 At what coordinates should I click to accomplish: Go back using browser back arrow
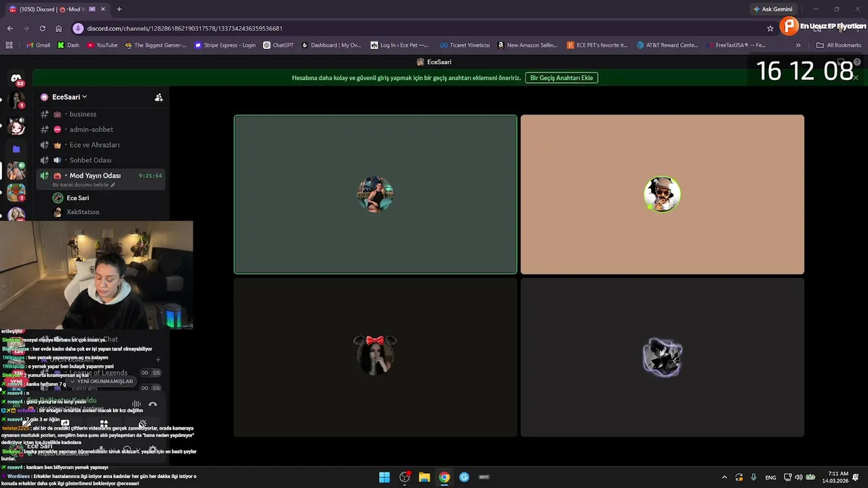(9, 28)
